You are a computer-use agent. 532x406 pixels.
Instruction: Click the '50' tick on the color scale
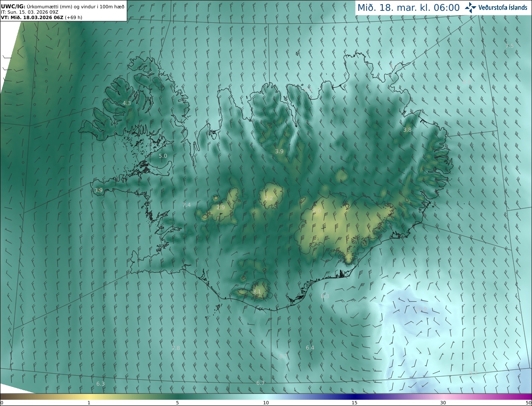(x=529, y=403)
